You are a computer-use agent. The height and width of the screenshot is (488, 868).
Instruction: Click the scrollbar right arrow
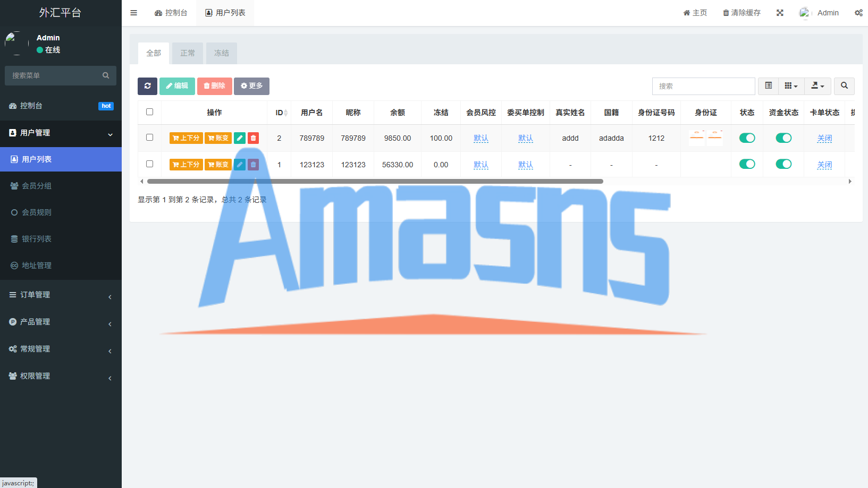click(850, 181)
